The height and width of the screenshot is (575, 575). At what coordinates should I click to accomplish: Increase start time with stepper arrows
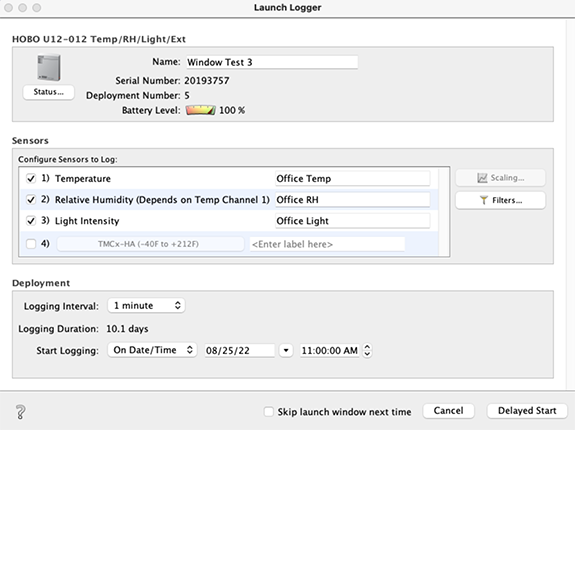pyautogui.click(x=367, y=346)
